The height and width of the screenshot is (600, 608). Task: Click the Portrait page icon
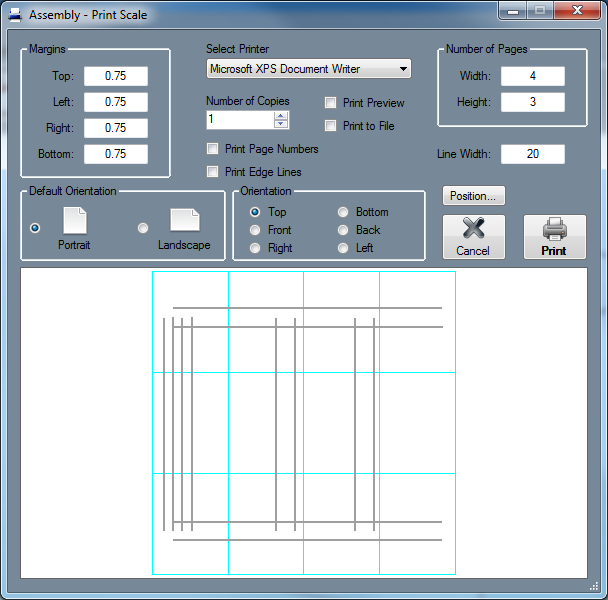pos(75,220)
